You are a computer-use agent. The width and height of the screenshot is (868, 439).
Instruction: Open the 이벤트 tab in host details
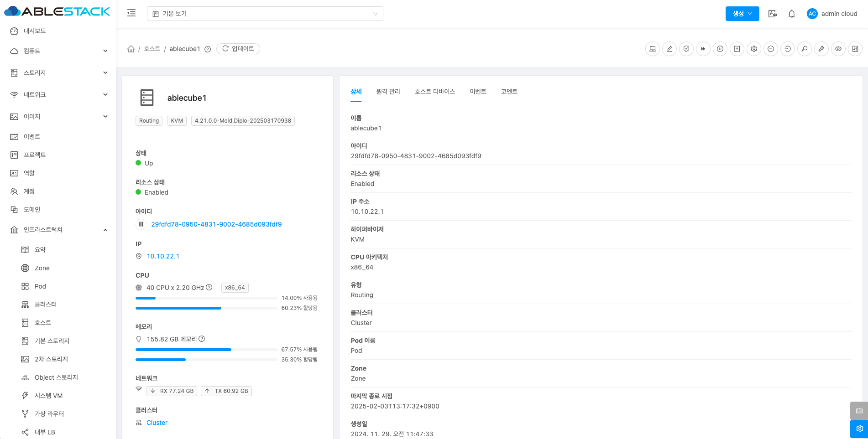point(478,92)
